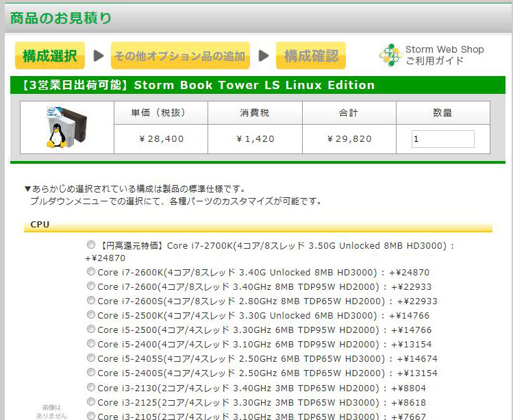
Task: Click the 消費税 column header
Action: 255,112
